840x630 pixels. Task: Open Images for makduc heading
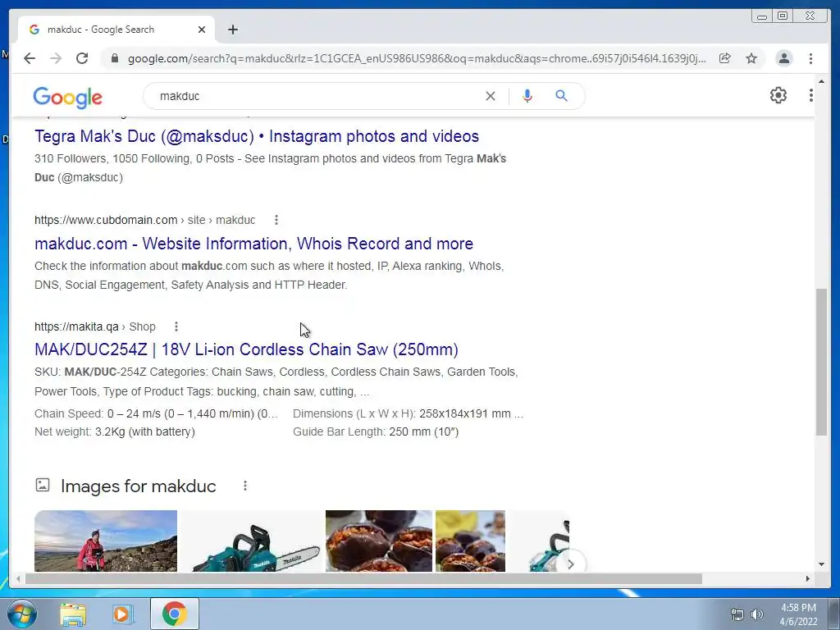click(138, 486)
